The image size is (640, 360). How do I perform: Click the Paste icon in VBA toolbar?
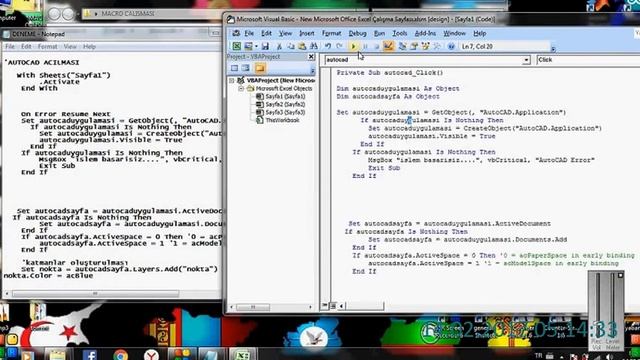[x=302, y=47]
